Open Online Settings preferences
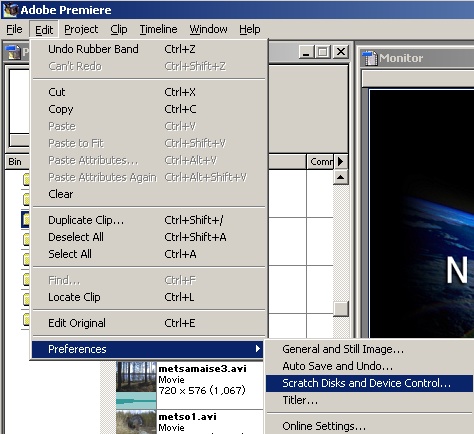 (x=369, y=426)
